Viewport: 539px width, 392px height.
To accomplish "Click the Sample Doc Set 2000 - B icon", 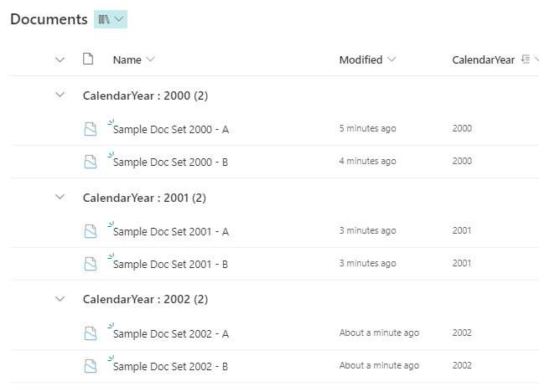I will pos(90,162).
